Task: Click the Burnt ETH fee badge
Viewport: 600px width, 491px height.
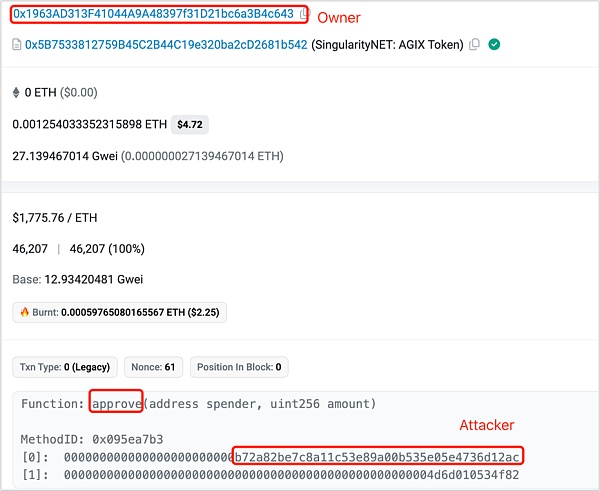Action: pos(119,312)
